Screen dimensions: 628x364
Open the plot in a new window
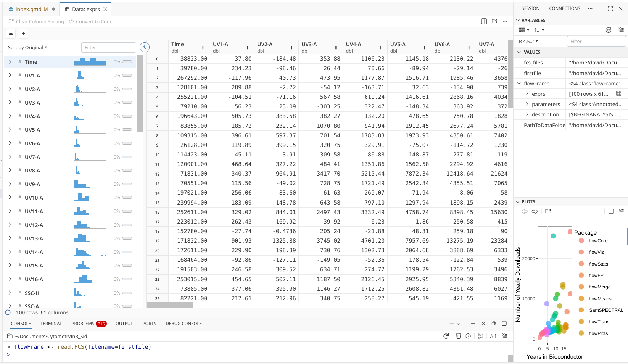point(548,211)
